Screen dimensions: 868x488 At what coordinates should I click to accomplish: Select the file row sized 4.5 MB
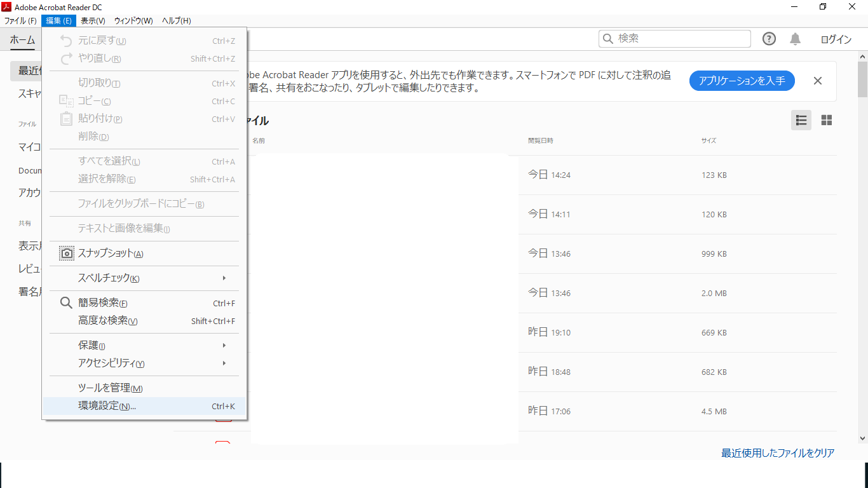point(505,411)
